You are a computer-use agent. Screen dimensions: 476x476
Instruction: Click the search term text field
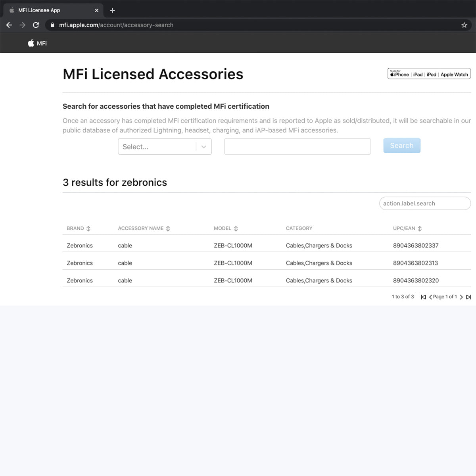tap(297, 147)
